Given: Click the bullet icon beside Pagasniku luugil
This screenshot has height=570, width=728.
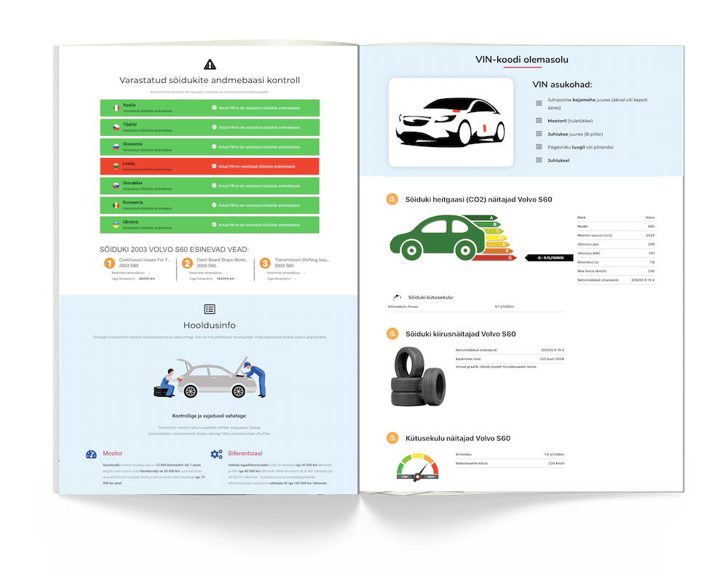Looking at the screenshot, I should 539,147.
